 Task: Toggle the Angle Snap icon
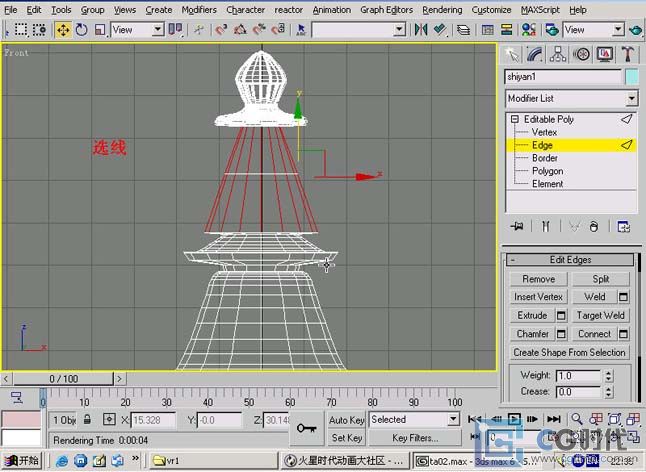tap(240, 30)
